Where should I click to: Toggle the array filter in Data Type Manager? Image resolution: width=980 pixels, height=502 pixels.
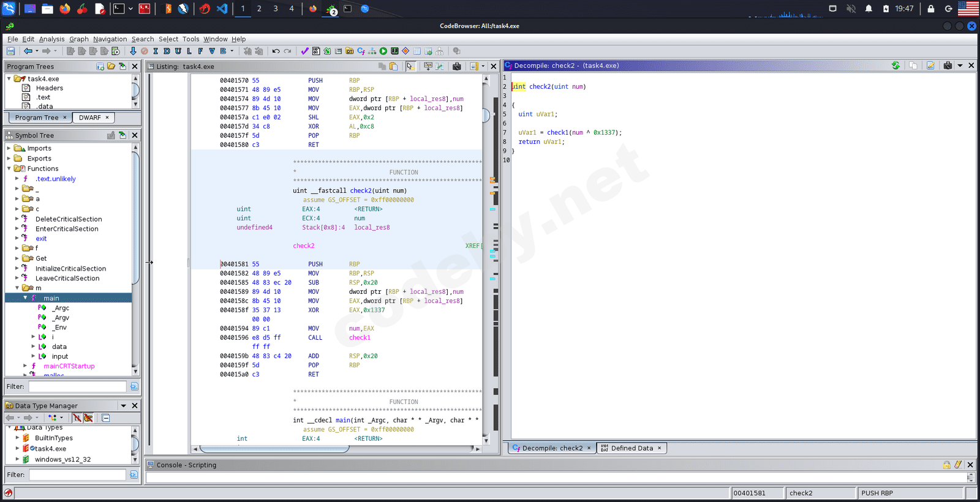click(x=77, y=418)
